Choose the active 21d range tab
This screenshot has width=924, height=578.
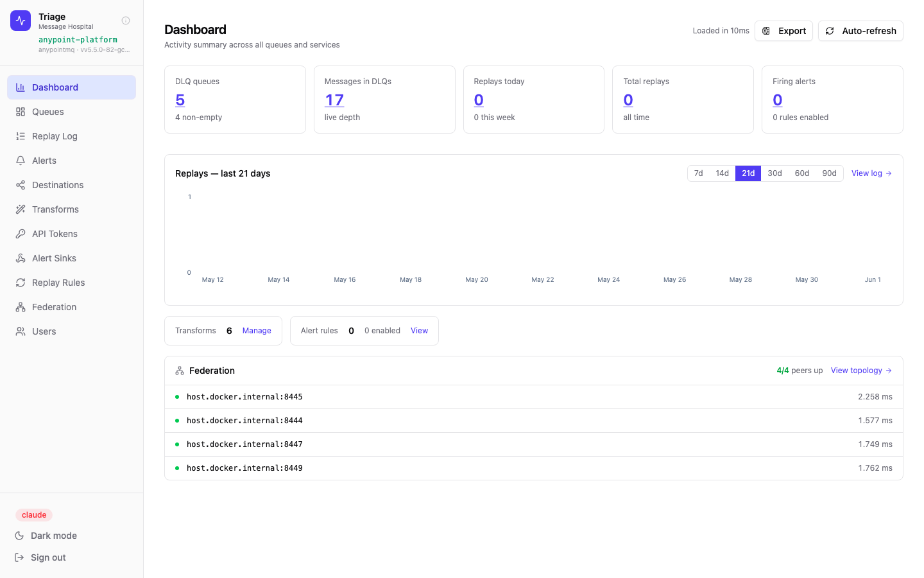pyautogui.click(x=748, y=173)
